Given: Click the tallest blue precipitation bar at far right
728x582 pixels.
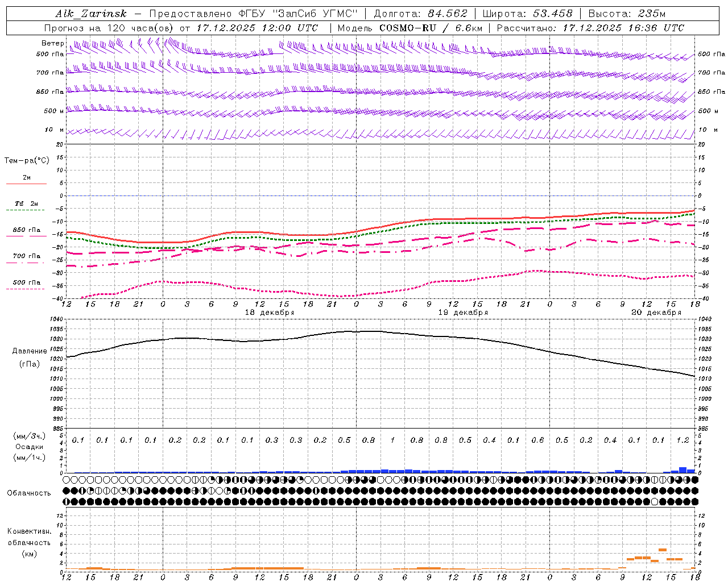Looking at the screenshot, I should [x=682, y=470].
